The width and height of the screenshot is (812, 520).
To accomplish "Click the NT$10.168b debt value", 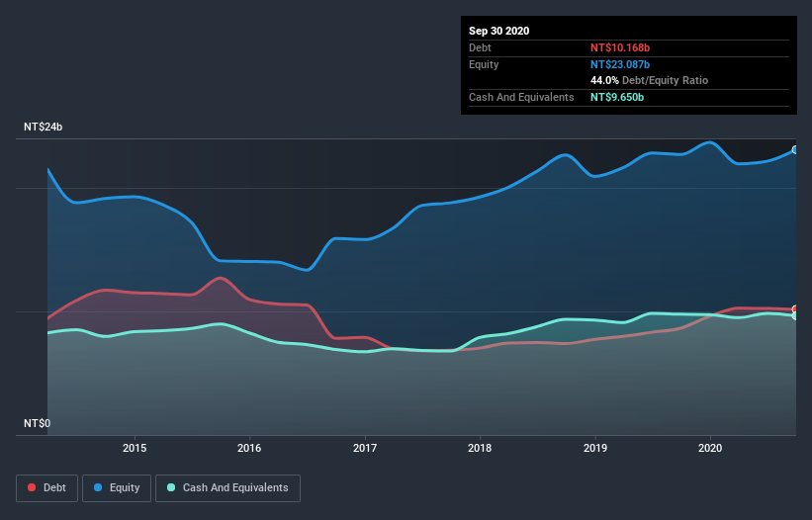I will (620, 47).
